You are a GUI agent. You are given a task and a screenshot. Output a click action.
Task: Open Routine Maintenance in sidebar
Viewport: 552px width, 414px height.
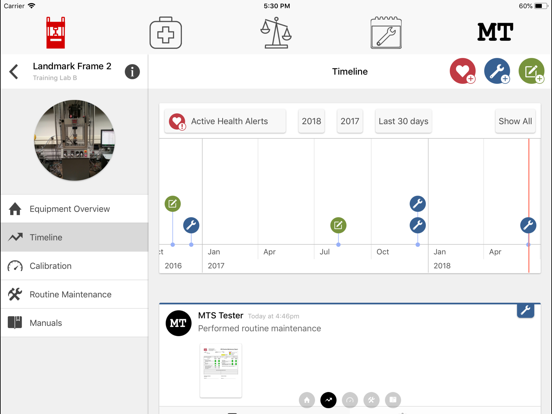(x=75, y=294)
